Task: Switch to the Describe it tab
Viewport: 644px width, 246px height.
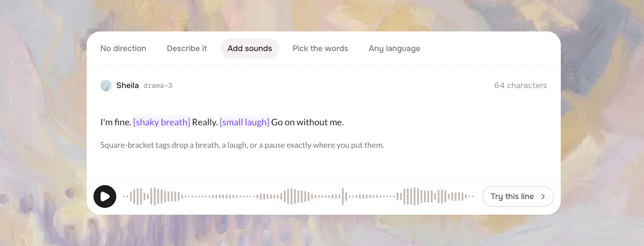Action: [187, 49]
